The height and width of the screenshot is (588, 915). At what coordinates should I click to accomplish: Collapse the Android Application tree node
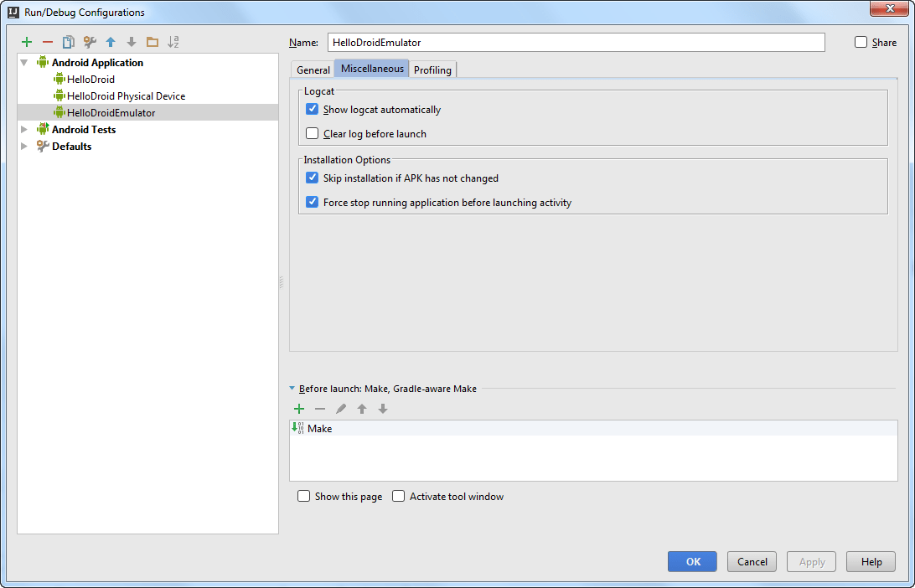[x=24, y=63]
